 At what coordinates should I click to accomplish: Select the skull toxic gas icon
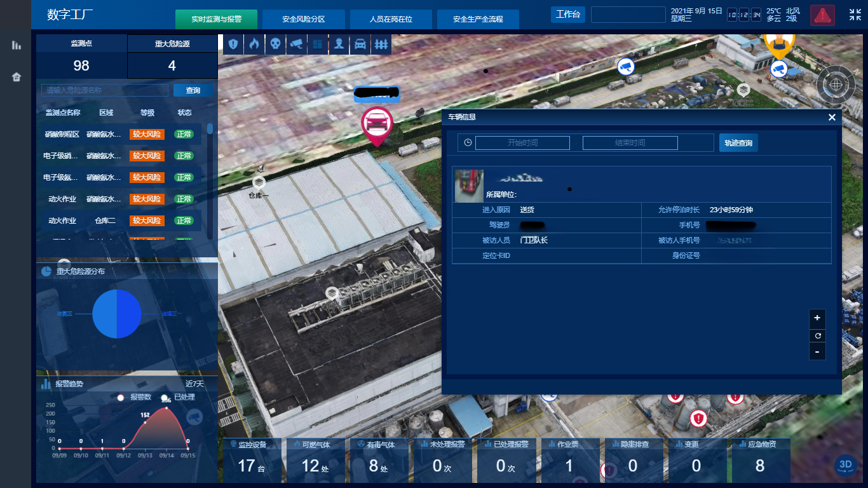(275, 44)
